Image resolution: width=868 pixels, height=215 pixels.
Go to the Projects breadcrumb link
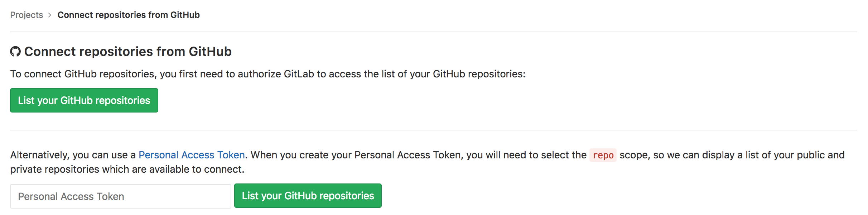click(26, 15)
